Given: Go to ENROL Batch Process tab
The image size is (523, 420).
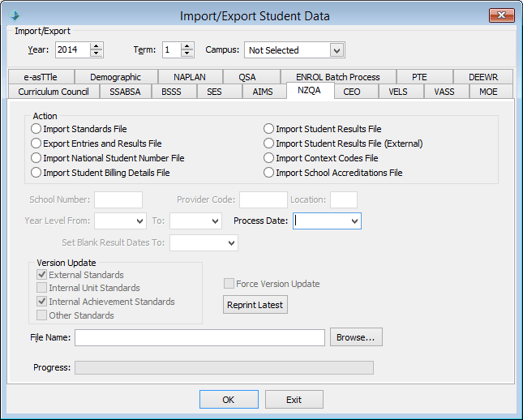Looking at the screenshot, I should (x=338, y=77).
